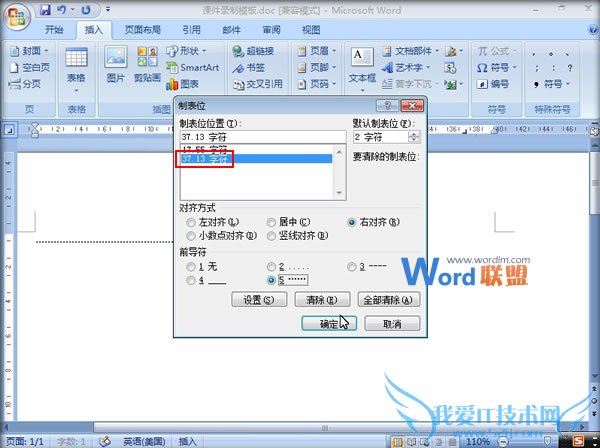This screenshot has width=600, height=448.
Task: Switch to the 开始 (Home) tab
Action: click(x=54, y=29)
